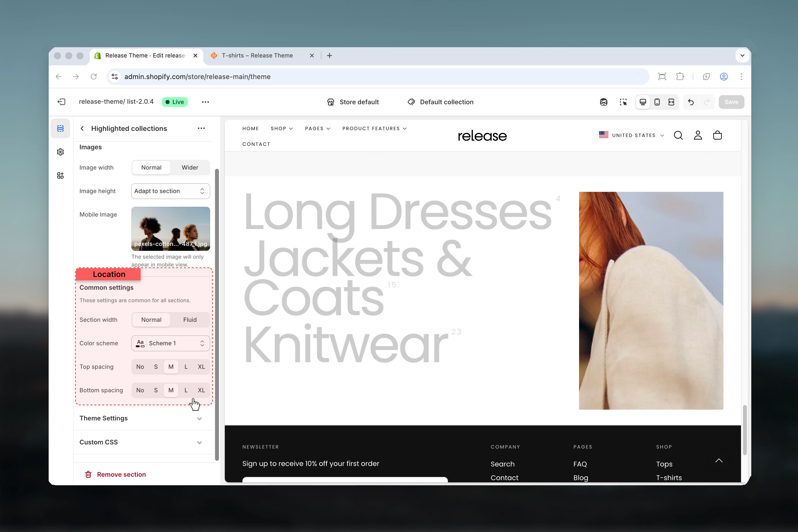Redo the last change

[707, 102]
